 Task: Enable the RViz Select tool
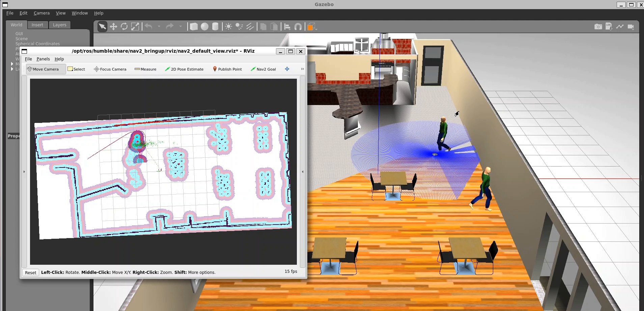coord(76,69)
